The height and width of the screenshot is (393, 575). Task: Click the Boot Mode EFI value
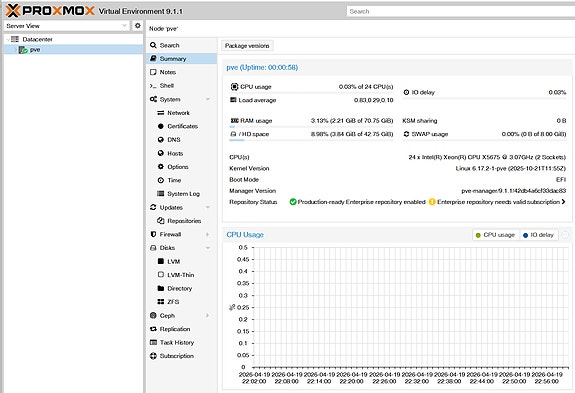pos(561,180)
